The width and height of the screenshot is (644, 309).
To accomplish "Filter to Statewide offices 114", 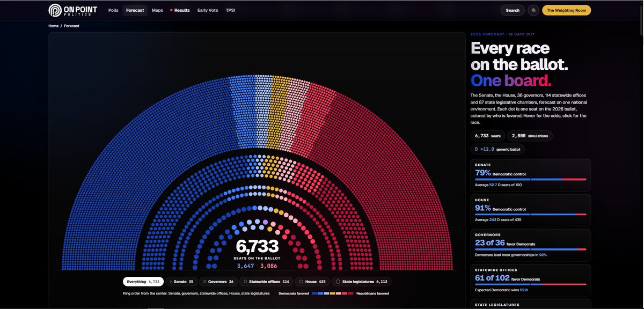I will click(x=267, y=281).
